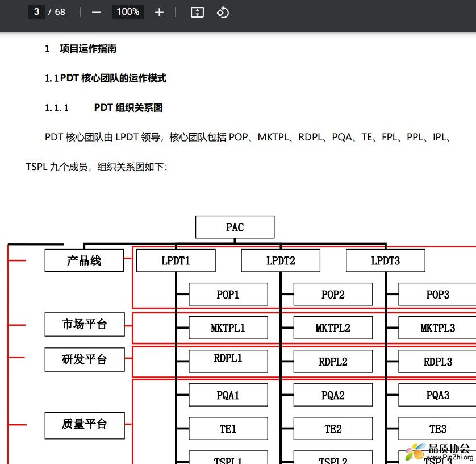Click the MKTPL2 box
Viewport: 476px width, 464px height.
pyautogui.click(x=333, y=328)
